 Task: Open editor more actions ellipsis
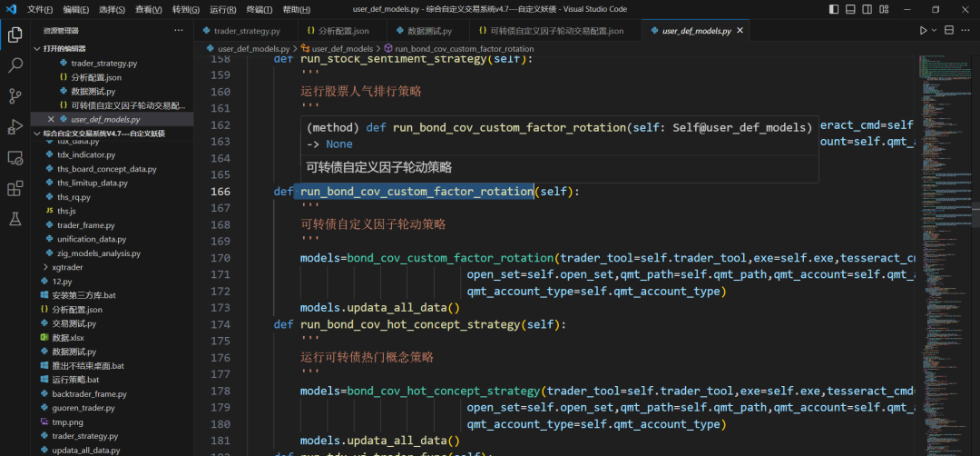[x=966, y=31]
